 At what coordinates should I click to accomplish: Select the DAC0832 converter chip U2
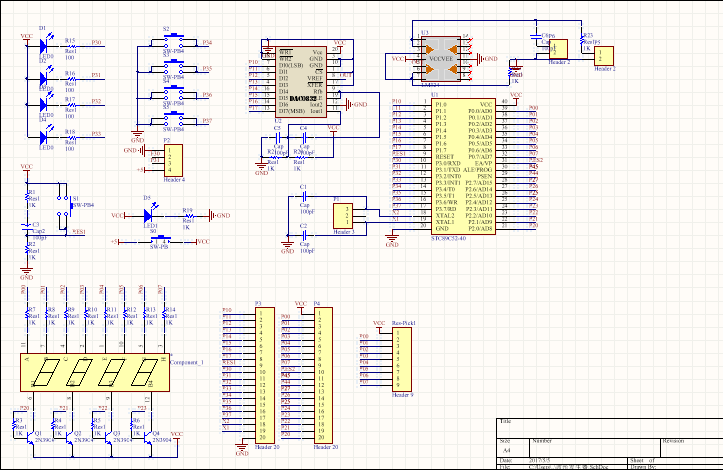click(x=301, y=82)
